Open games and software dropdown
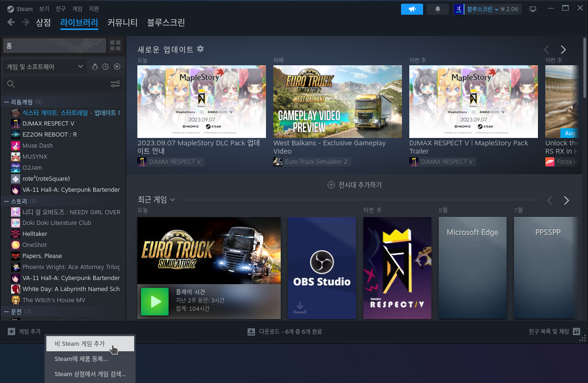The width and height of the screenshot is (588, 383). (45, 67)
